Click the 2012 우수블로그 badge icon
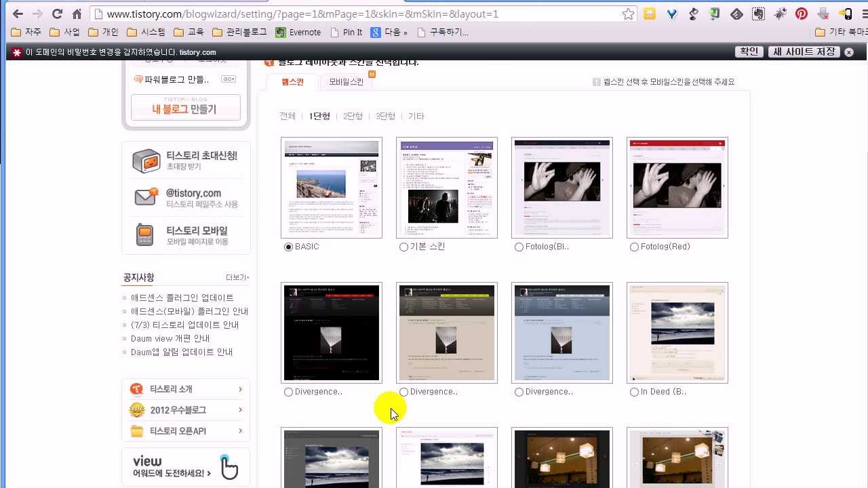Image resolution: width=868 pixels, height=488 pixels. (x=137, y=410)
